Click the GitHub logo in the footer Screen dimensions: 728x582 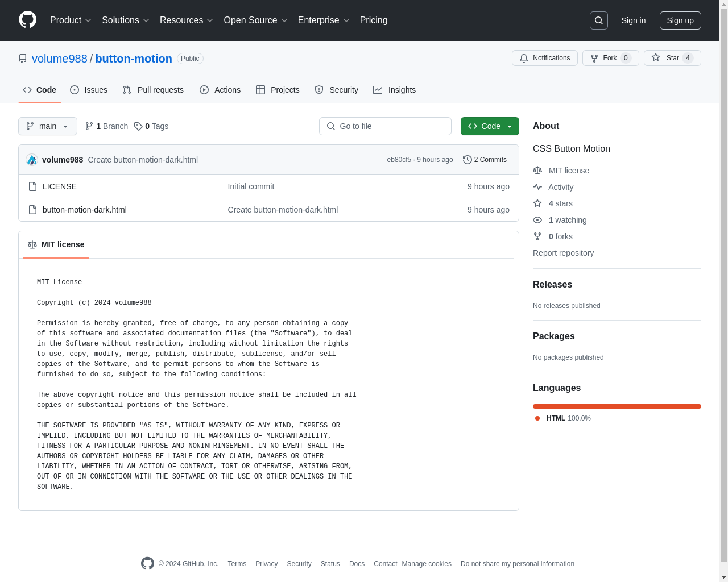[x=147, y=563]
